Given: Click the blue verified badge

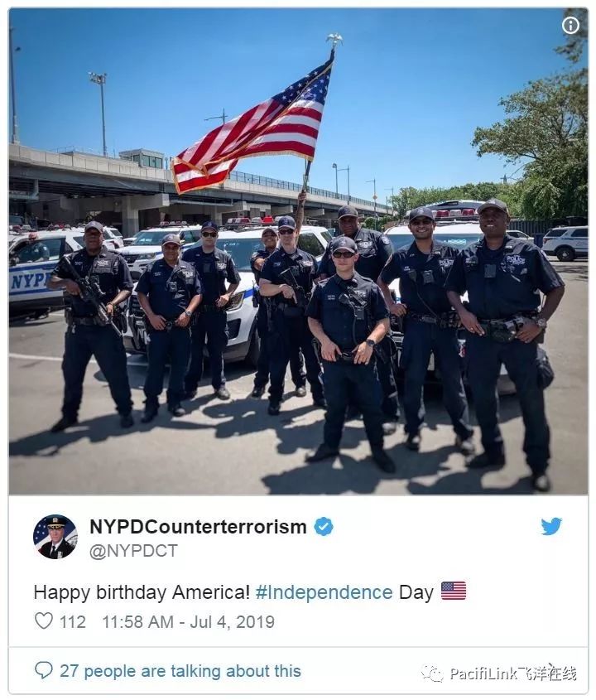Looking at the screenshot, I should coord(324,527).
